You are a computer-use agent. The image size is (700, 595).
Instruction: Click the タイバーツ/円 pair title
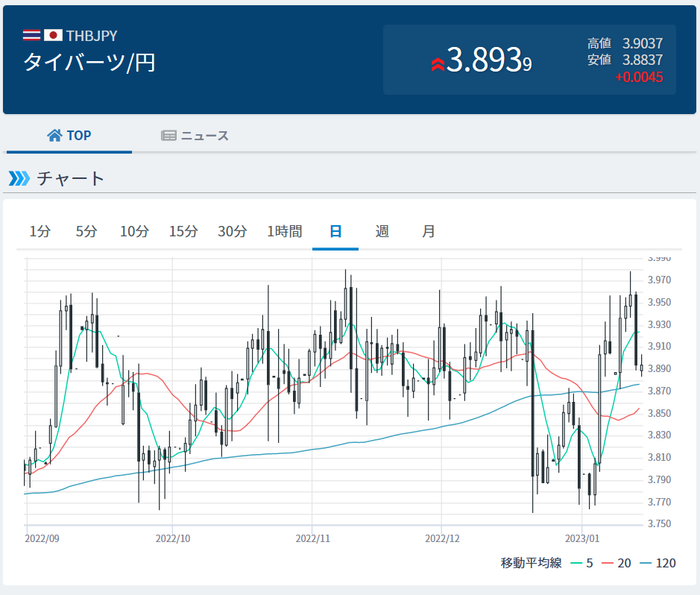click(89, 63)
